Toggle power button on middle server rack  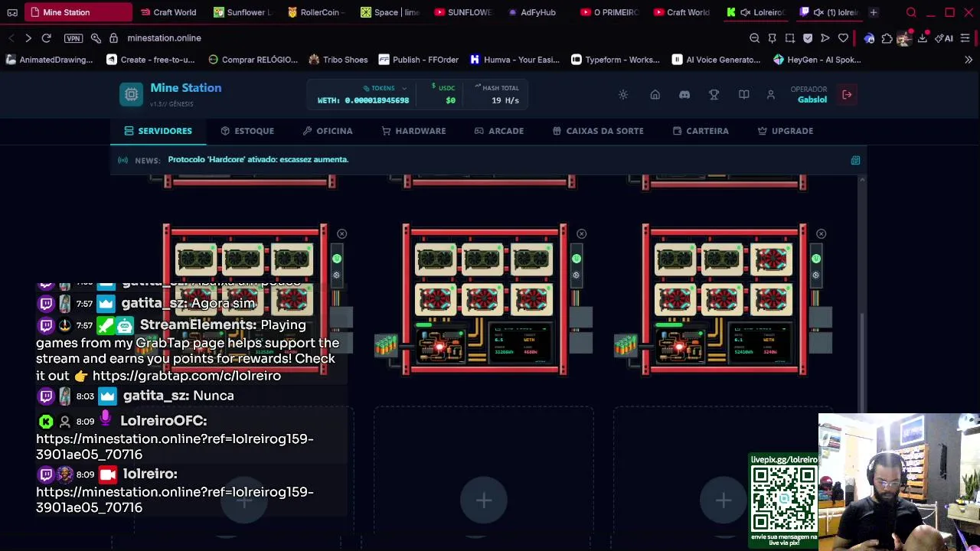pos(577,259)
